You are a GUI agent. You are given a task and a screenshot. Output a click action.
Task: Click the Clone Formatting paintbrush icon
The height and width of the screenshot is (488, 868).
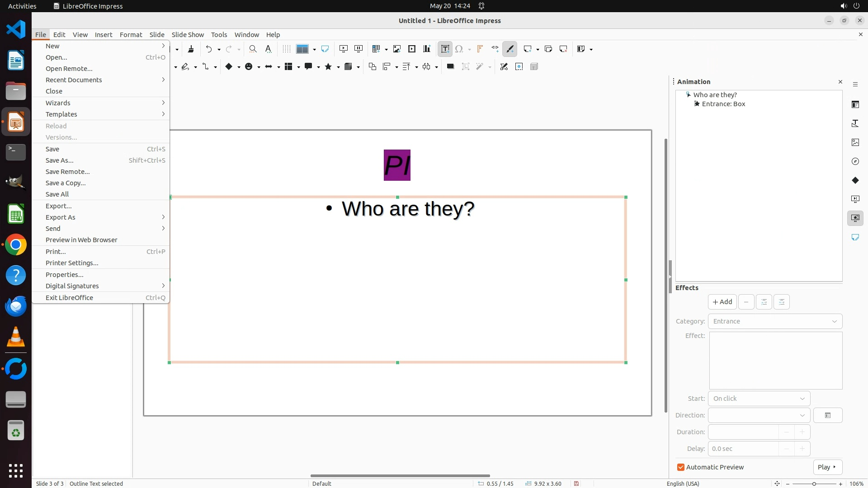point(191,49)
